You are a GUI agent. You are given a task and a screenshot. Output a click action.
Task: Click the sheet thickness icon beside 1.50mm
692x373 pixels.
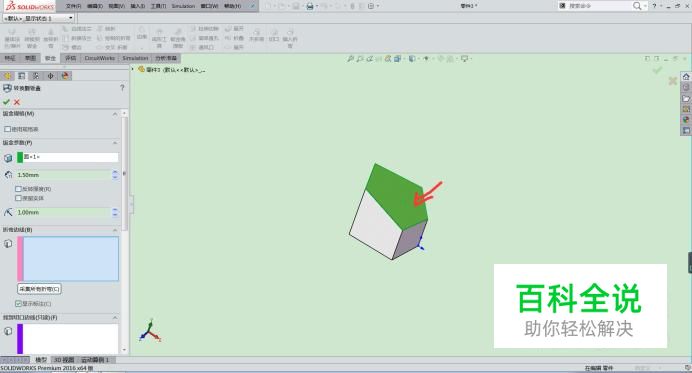tap(8, 175)
